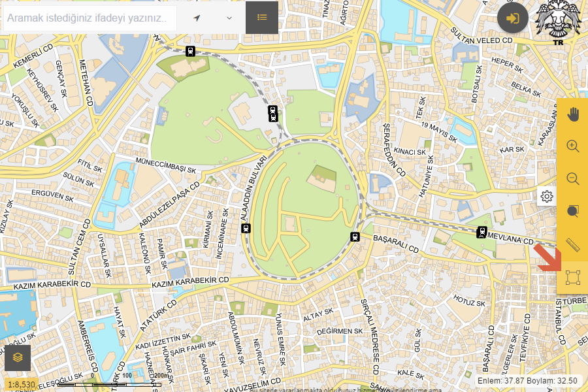Click the TR emblem logo
The width and height of the screenshot is (588, 392).
click(x=557, y=25)
